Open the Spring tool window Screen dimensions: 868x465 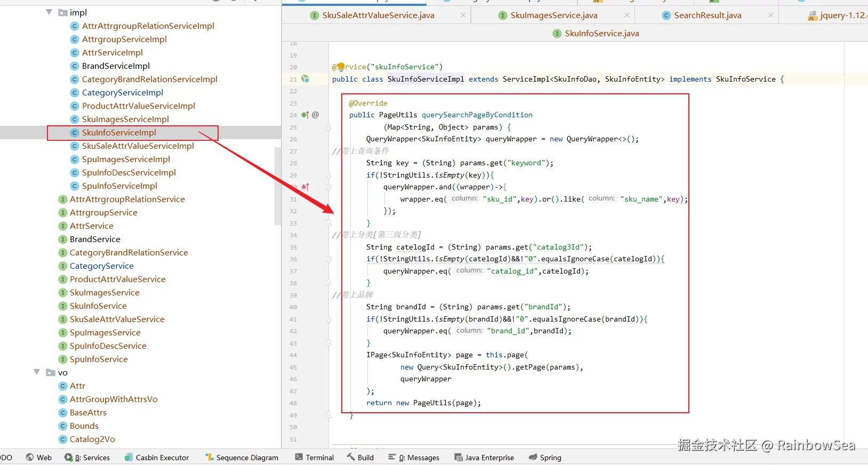pos(545,458)
